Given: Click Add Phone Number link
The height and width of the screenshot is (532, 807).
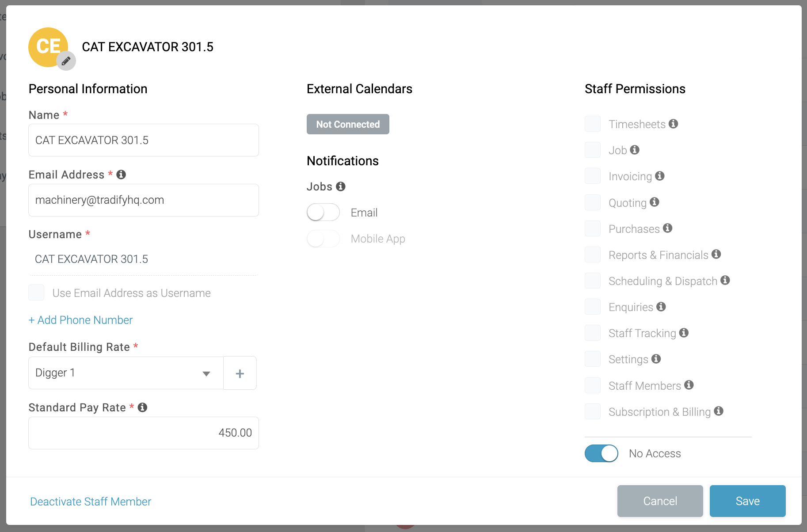Looking at the screenshot, I should coord(80,320).
